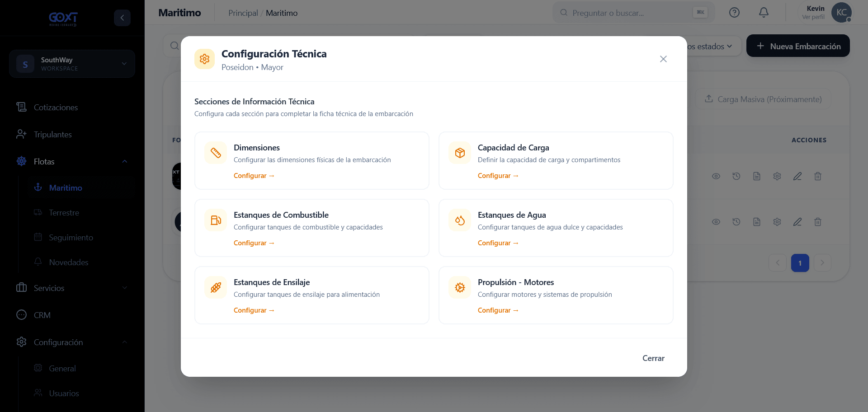Image resolution: width=868 pixels, height=412 pixels.
Task: Open Configurar link under Estanques de Agua
Action: (498, 243)
